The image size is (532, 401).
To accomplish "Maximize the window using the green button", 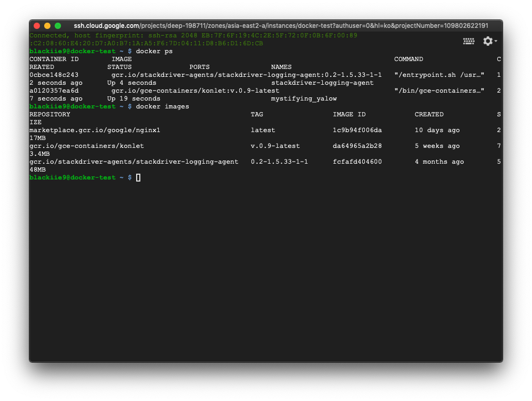I will click(58, 26).
